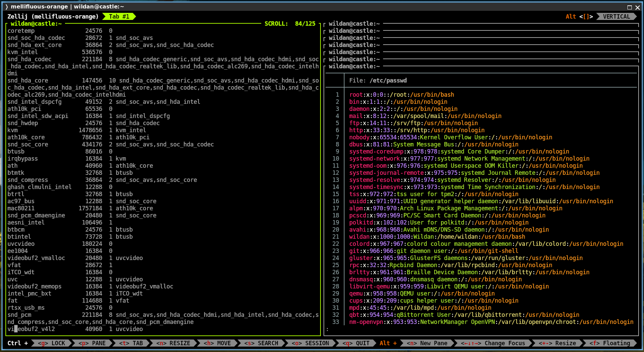The image size is (644, 352).
Task: Open SESSION mode in status bar
Action: tap(310, 343)
